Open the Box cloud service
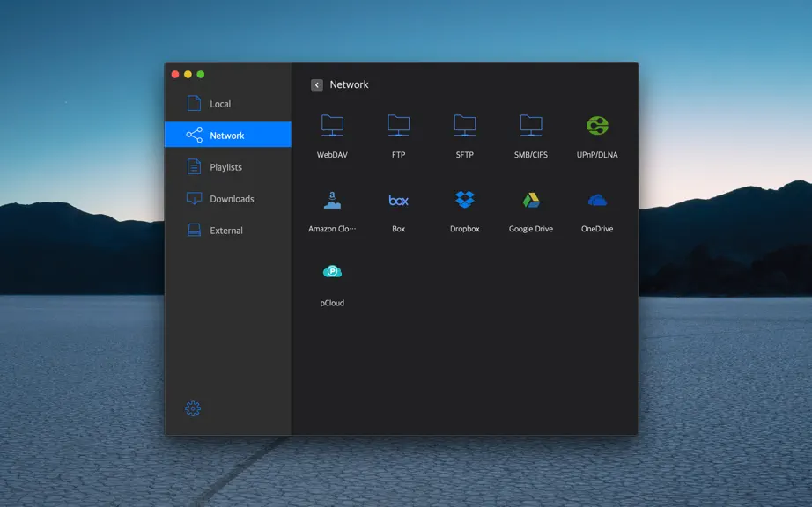 coord(398,200)
